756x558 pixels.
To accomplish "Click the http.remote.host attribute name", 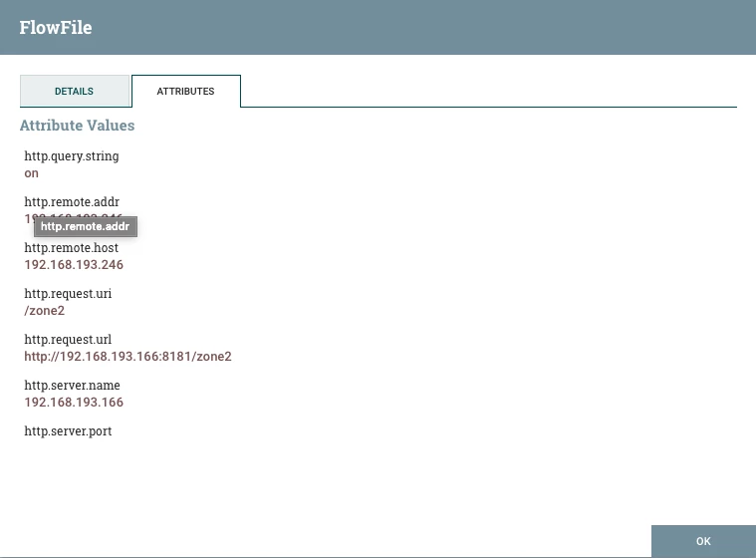I will [x=72, y=247].
